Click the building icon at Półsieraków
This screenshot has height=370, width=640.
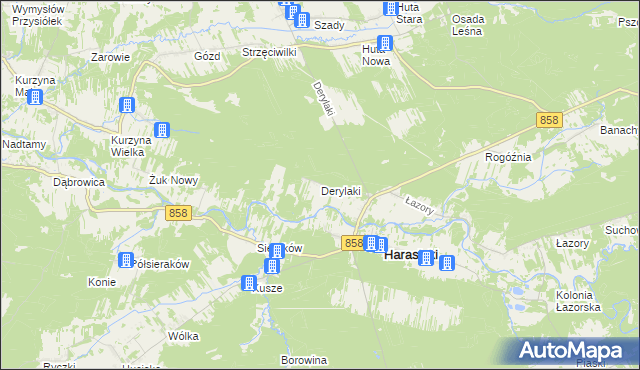click(x=126, y=260)
